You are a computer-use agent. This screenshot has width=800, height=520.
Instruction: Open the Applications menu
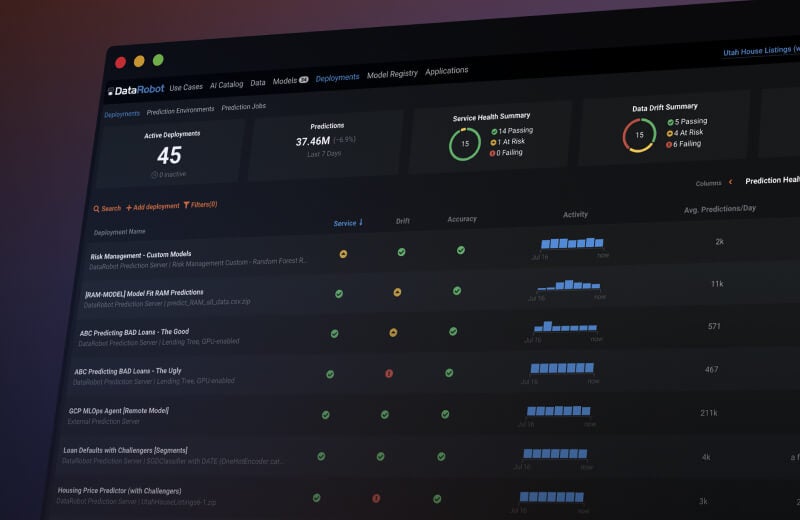pyautogui.click(x=446, y=70)
